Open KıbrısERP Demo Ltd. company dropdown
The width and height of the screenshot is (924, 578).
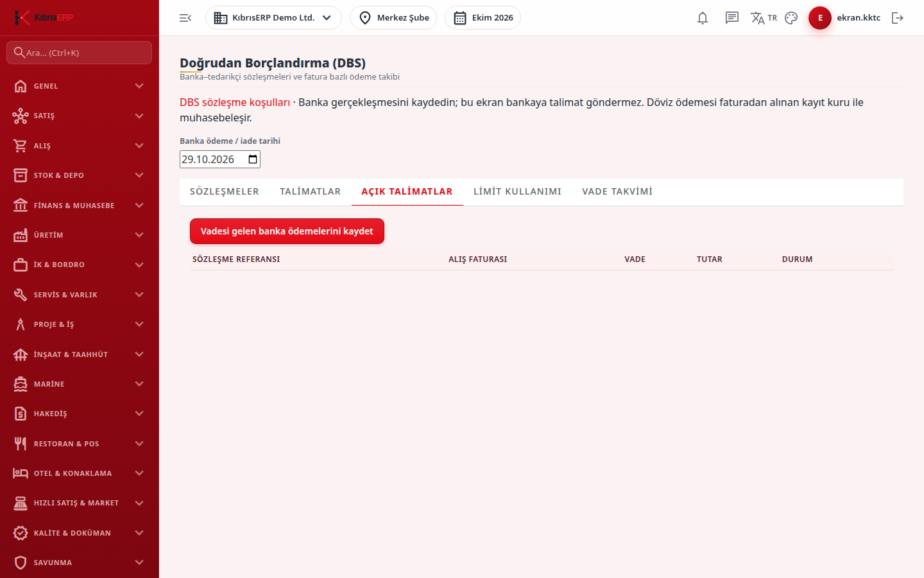[273, 18]
